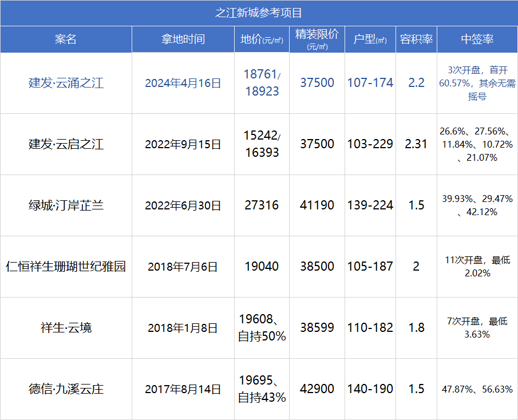Click the date 2022年6月30日

coord(183,205)
